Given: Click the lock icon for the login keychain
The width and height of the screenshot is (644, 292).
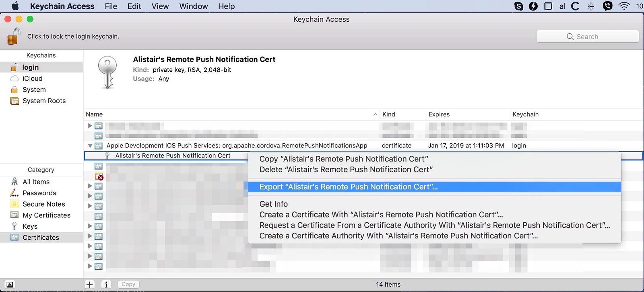Looking at the screenshot, I should 14,36.
